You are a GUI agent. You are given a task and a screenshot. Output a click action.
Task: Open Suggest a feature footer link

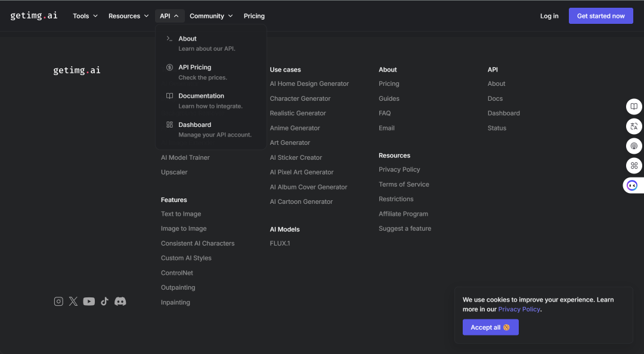point(405,229)
